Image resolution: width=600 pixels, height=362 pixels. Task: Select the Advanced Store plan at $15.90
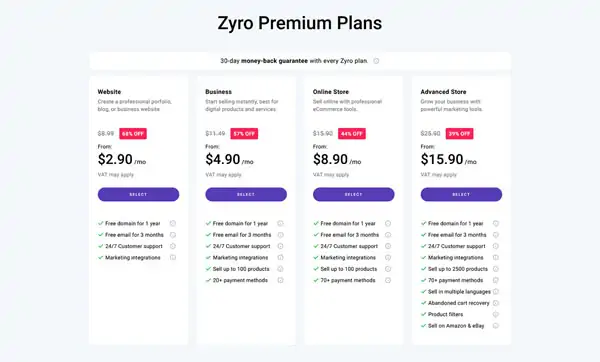[461, 194]
